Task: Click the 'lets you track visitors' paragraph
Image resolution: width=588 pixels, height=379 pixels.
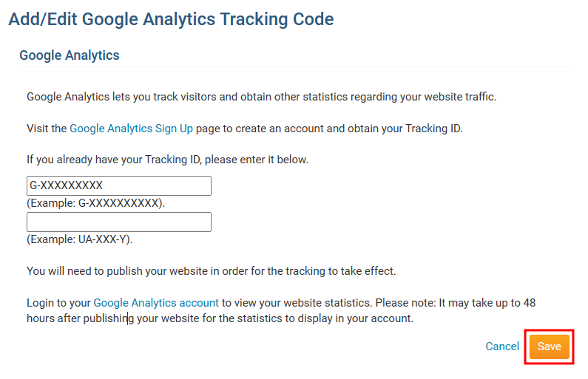Action: pyautogui.click(x=261, y=97)
